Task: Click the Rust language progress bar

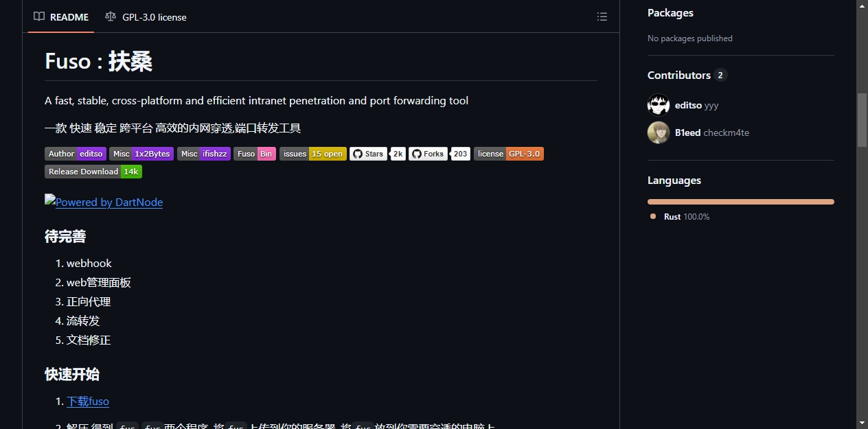Action: tap(741, 202)
